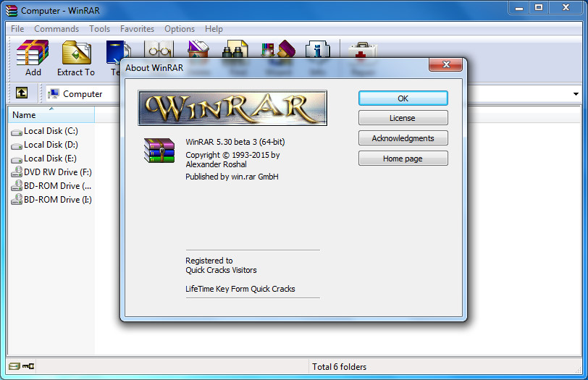588x380 pixels.
Task: Open the Options menu
Action: pyautogui.click(x=180, y=29)
